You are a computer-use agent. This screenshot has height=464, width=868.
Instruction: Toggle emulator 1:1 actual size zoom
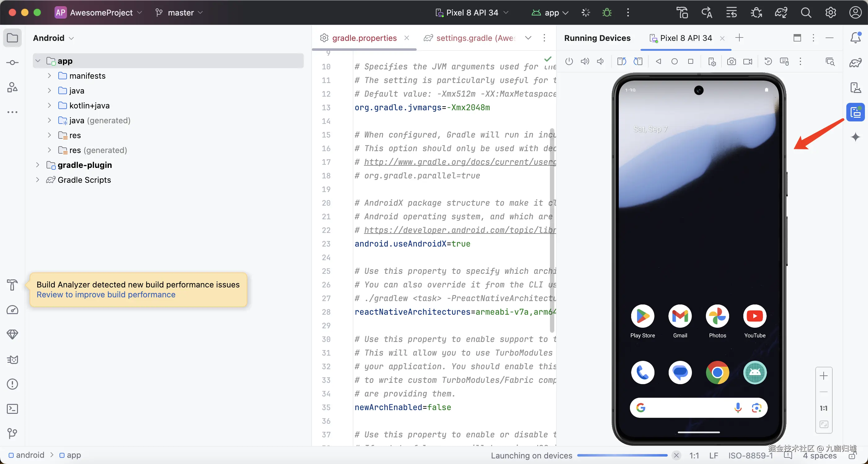(x=824, y=408)
